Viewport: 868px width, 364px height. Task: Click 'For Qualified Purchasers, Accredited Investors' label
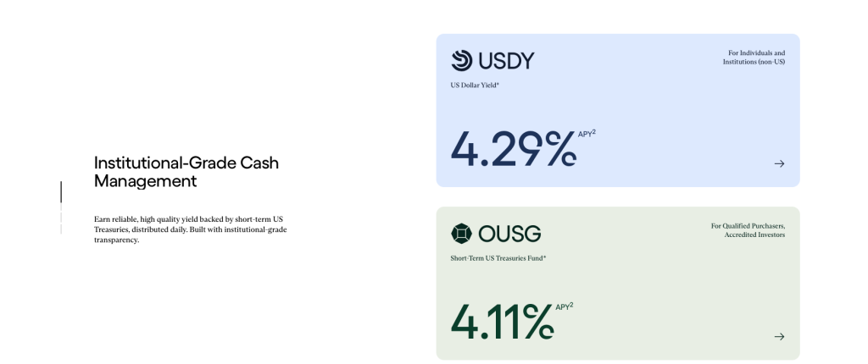point(748,230)
